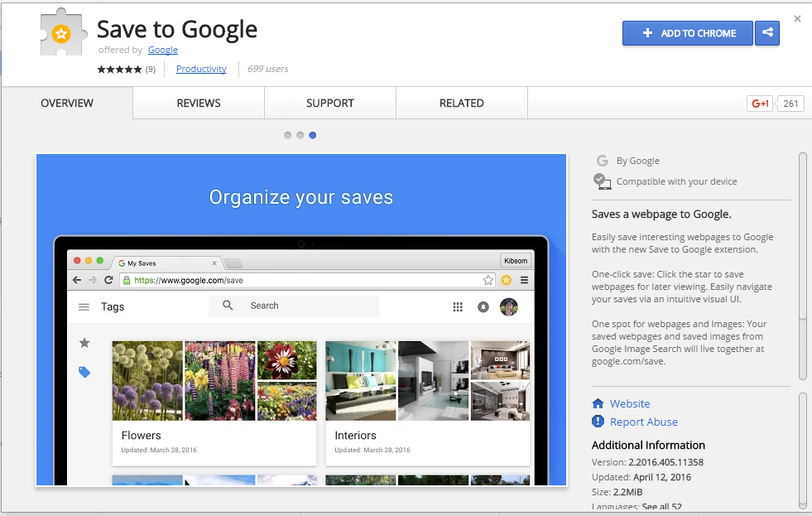Click the Google apps grid icon in the screenshot

pos(458,306)
